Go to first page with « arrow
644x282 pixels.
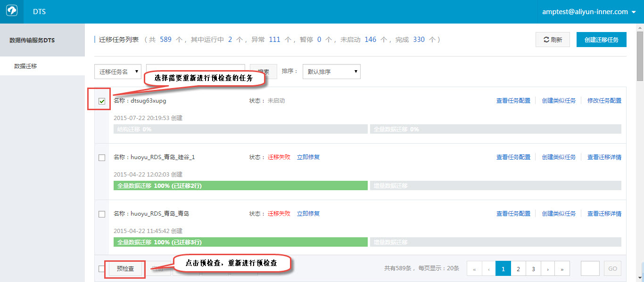[474, 269]
